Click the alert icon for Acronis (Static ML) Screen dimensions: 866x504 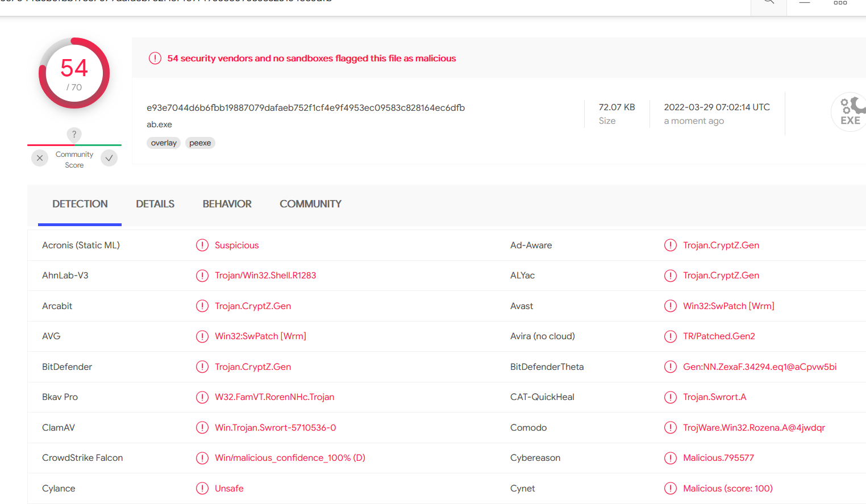point(202,245)
